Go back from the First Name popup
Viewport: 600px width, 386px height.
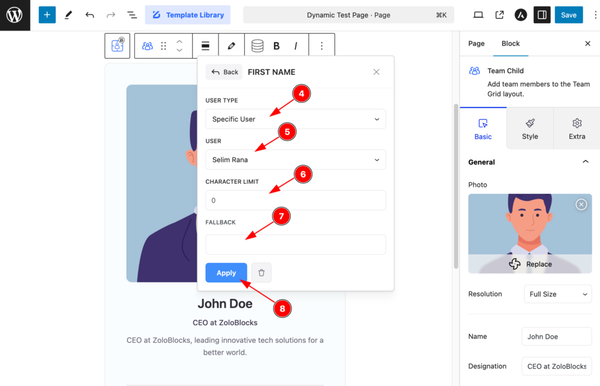[x=224, y=72]
